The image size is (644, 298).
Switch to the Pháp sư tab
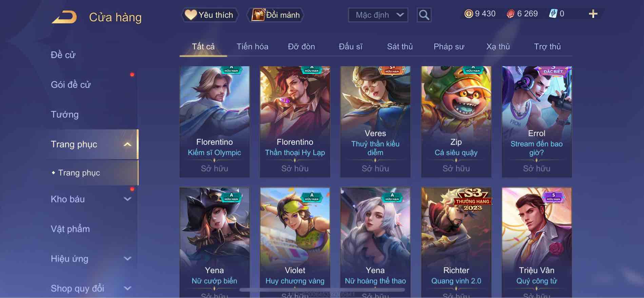(x=449, y=46)
